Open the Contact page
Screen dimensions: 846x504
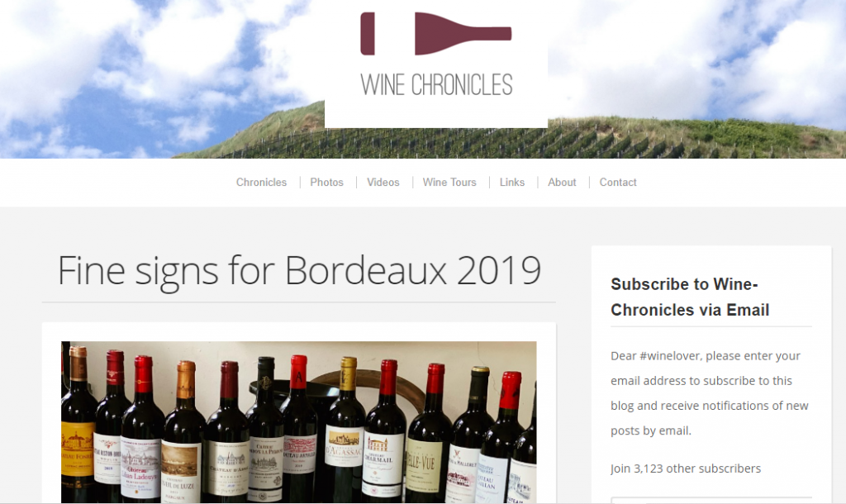[x=618, y=183]
